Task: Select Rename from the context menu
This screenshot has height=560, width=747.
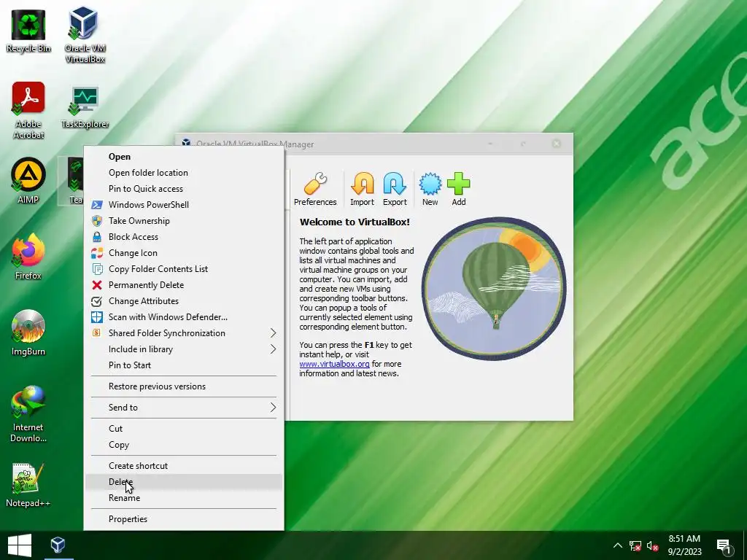Action: coord(184,497)
